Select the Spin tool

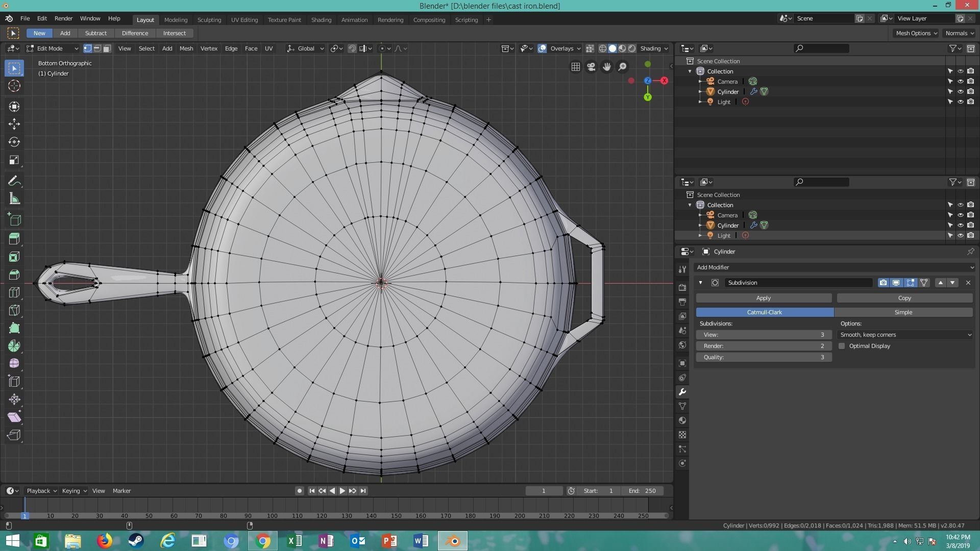14,346
